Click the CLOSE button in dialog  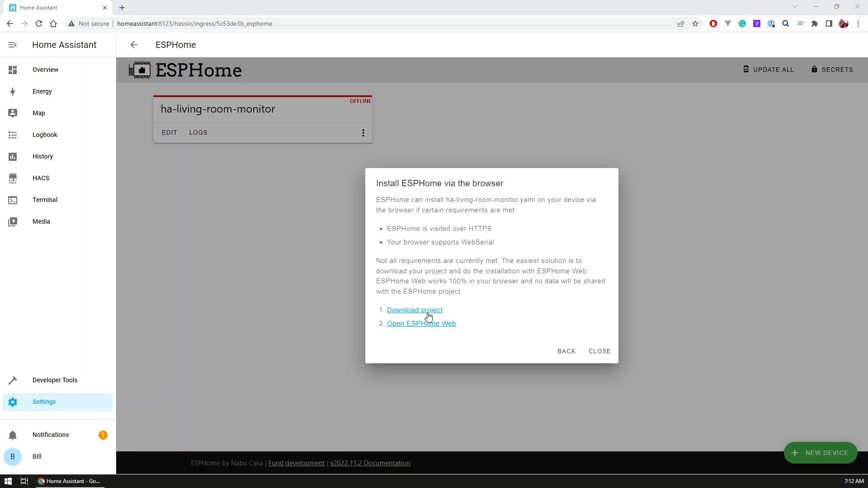pyautogui.click(x=599, y=351)
